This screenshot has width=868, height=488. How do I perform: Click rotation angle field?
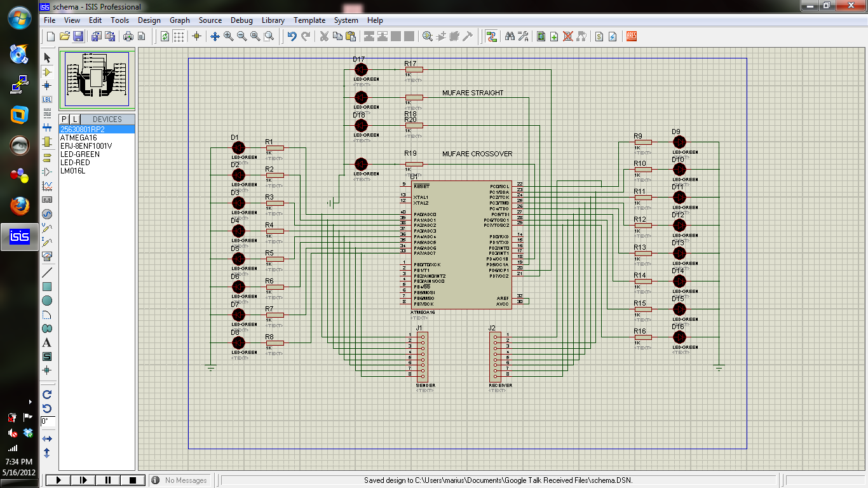[x=48, y=421]
